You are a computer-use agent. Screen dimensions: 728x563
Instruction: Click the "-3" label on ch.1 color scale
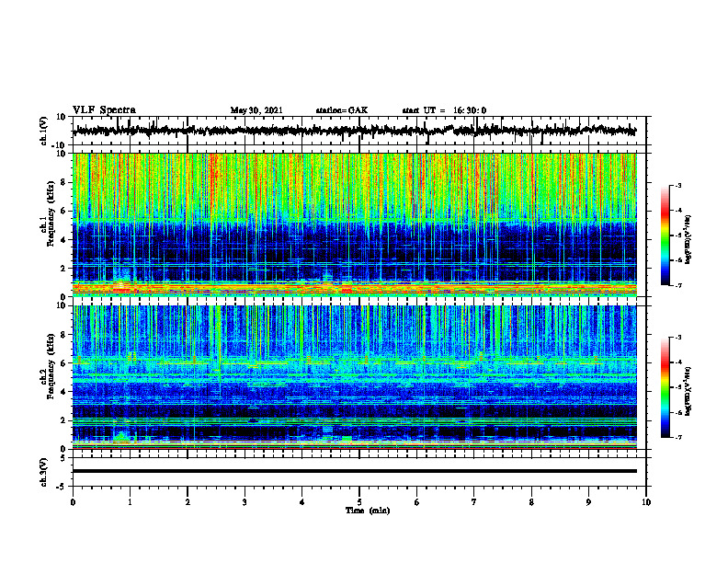point(678,185)
